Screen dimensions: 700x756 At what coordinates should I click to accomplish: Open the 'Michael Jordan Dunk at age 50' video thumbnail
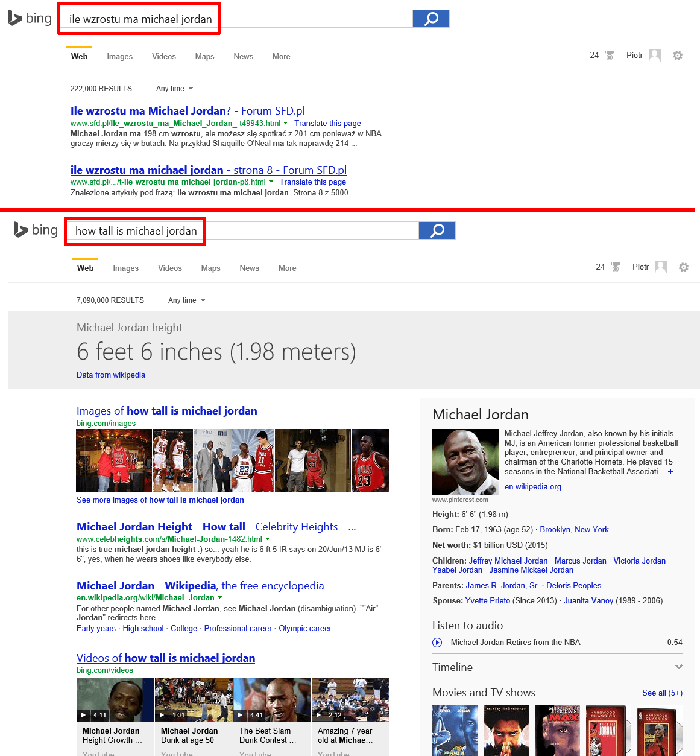pos(194,700)
